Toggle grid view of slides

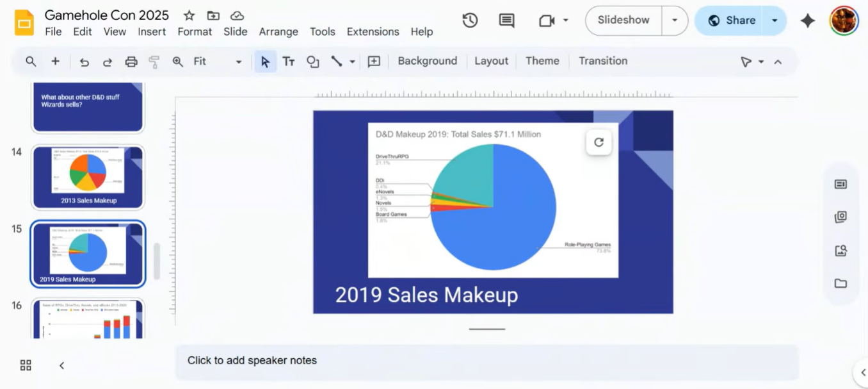(x=26, y=365)
